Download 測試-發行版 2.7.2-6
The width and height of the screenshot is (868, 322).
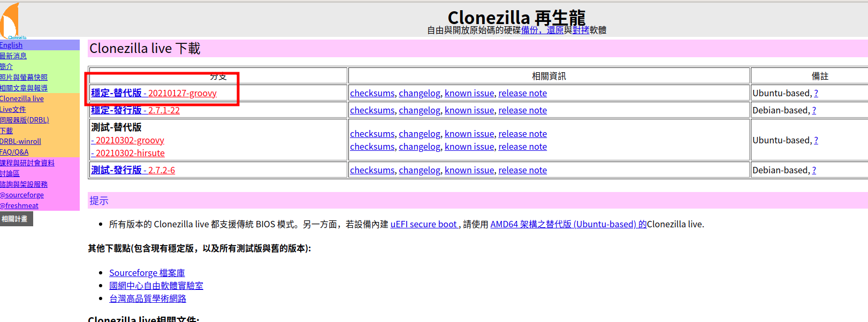(133, 170)
